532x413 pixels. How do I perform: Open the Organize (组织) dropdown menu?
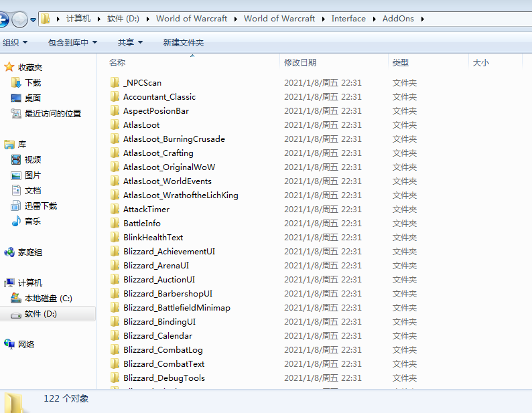(x=15, y=43)
